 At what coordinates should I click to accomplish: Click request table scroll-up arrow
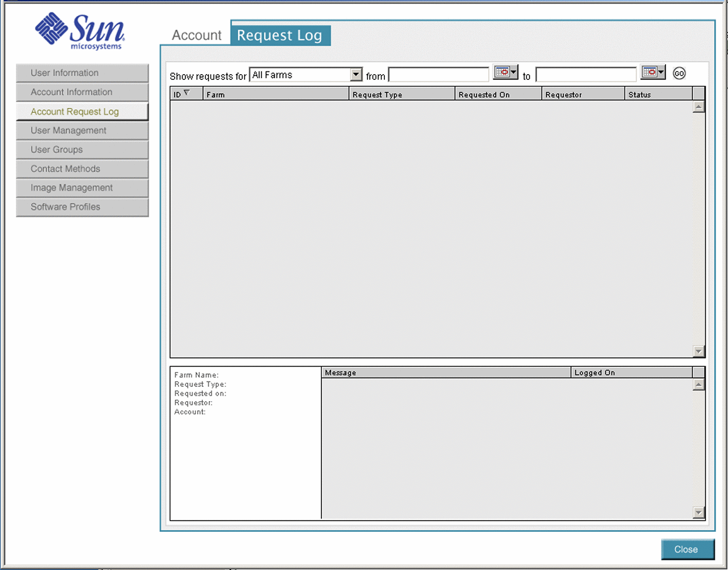click(x=699, y=106)
